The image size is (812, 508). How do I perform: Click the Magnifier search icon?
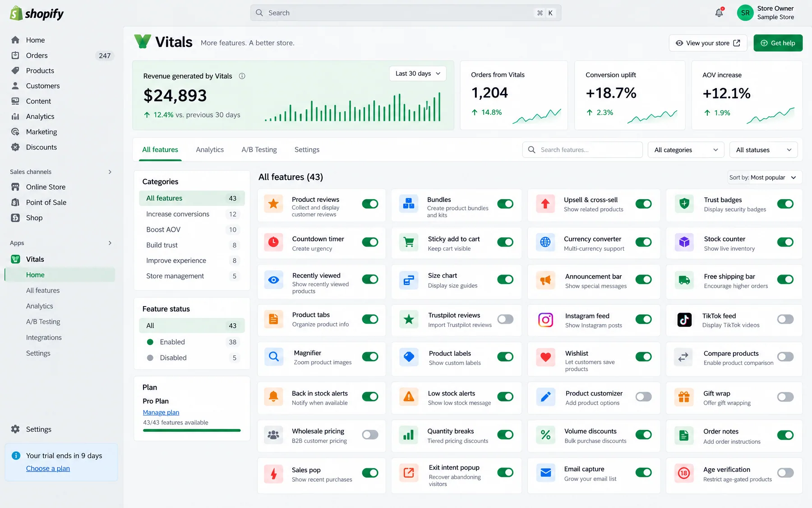273,357
